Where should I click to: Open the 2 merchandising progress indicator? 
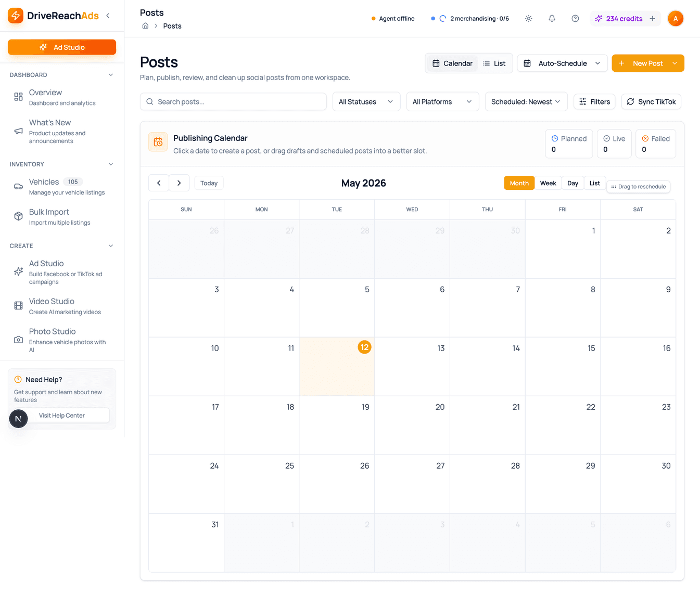click(470, 19)
